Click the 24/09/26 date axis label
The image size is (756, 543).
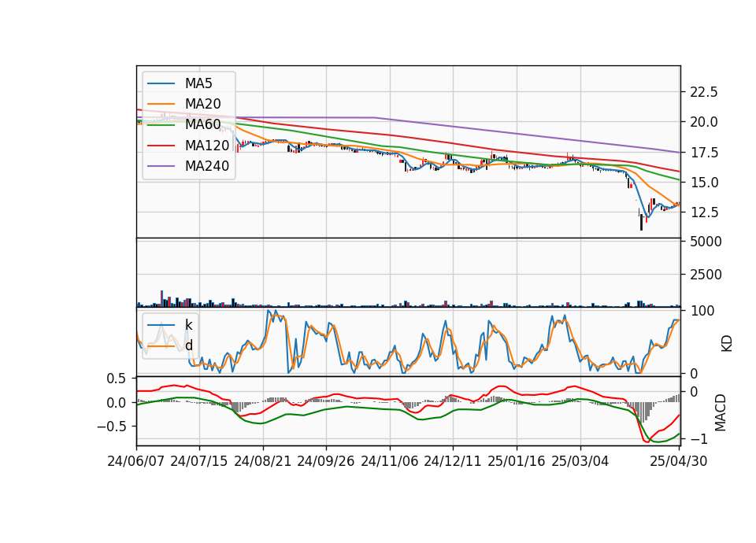click(x=325, y=461)
